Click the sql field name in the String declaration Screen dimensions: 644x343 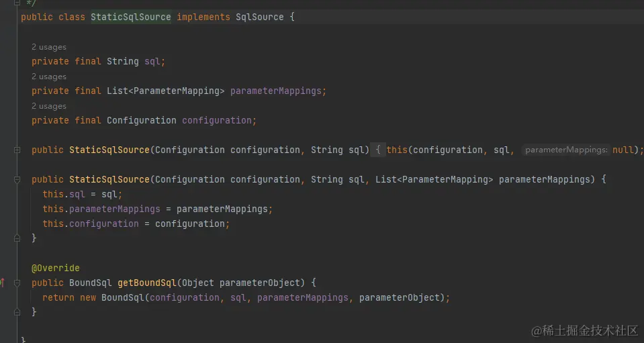pyautogui.click(x=152, y=62)
